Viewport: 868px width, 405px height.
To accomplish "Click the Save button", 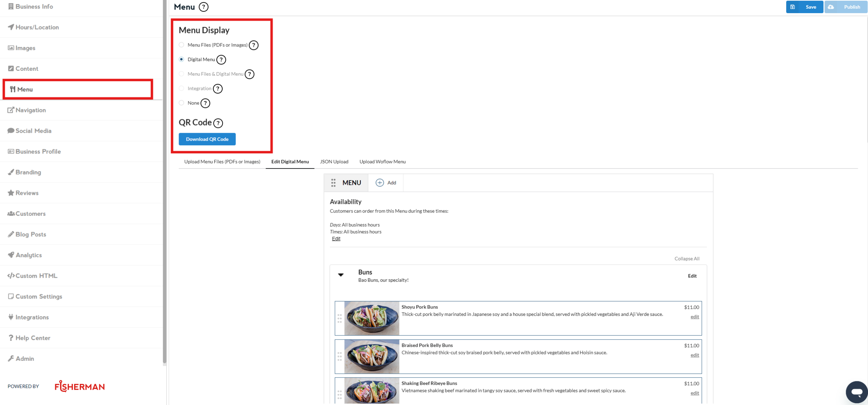I will [x=804, y=7].
